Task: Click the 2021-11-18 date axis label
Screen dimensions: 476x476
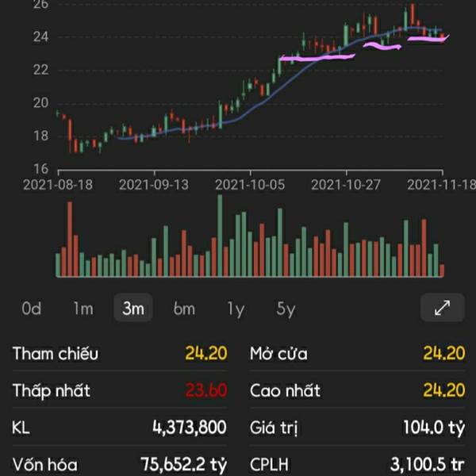Action: (441, 185)
